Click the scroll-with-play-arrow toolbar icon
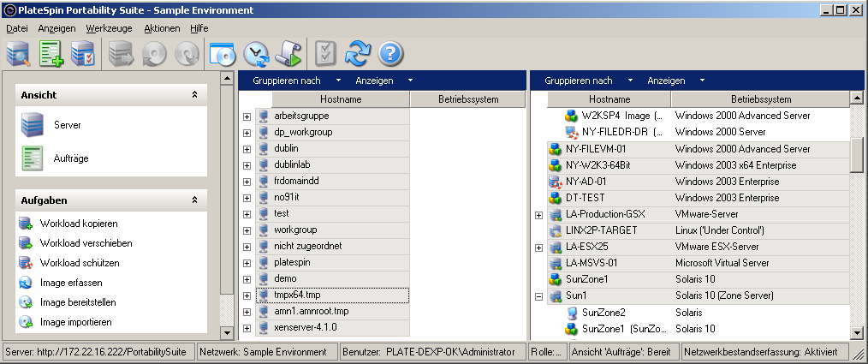The height and width of the screenshot is (364, 868). 288,54
